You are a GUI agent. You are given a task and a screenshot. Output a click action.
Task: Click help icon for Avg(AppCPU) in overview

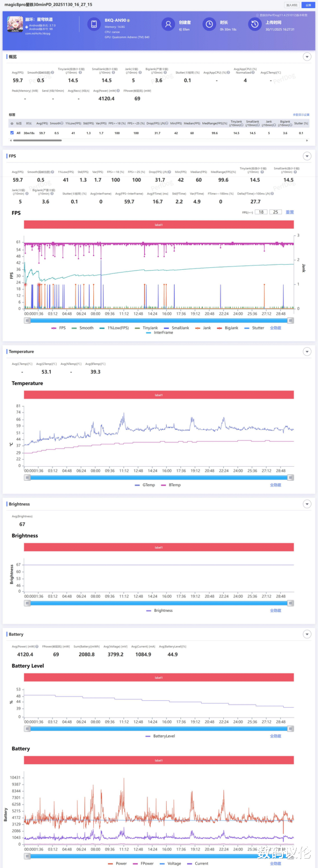click(228, 73)
